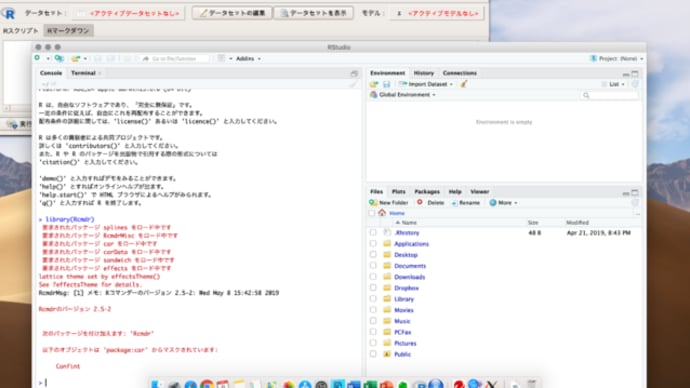The image size is (690, 388).
Task: Select Rマークダウン tab in R Commander
Action: 68,31
